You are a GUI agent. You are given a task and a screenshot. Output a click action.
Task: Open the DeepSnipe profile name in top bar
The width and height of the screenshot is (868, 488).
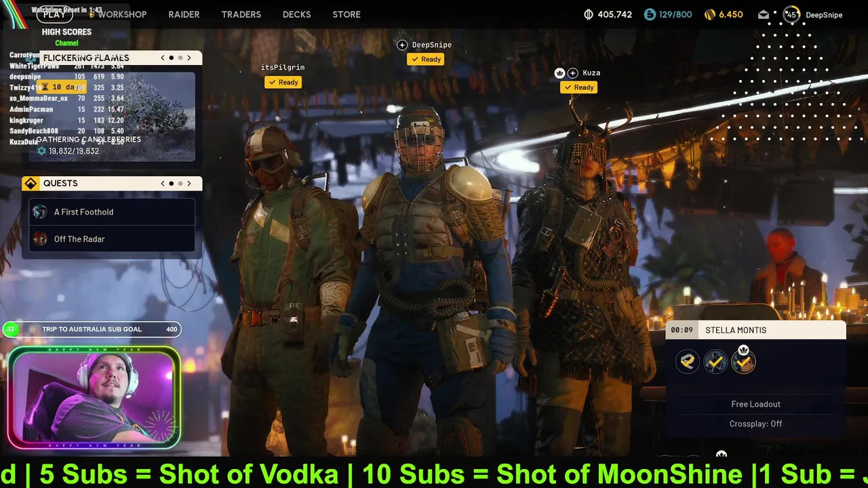tap(824, 15)
